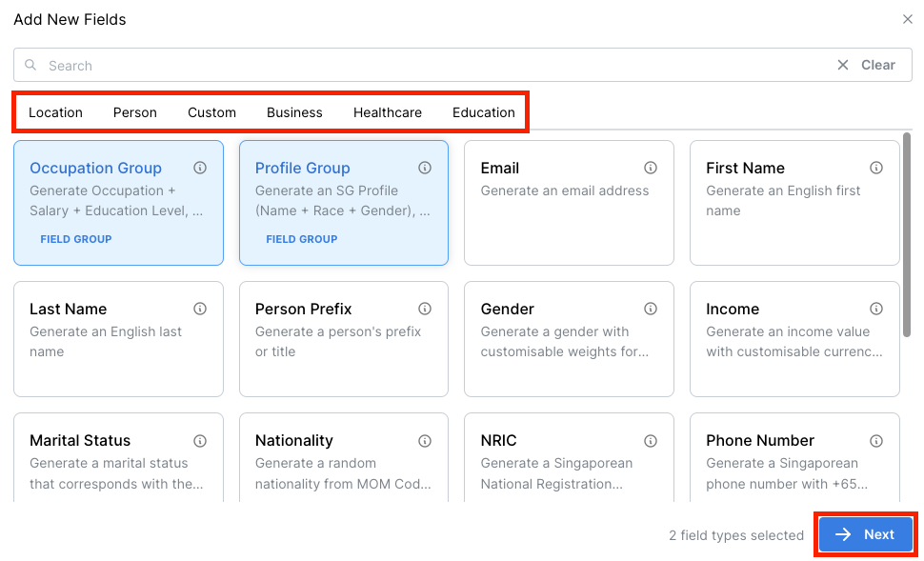The width and height of the screenshot is (924, 561).
Task: Click info icon on Occupation Group card
Action: [x=200, y=168]
